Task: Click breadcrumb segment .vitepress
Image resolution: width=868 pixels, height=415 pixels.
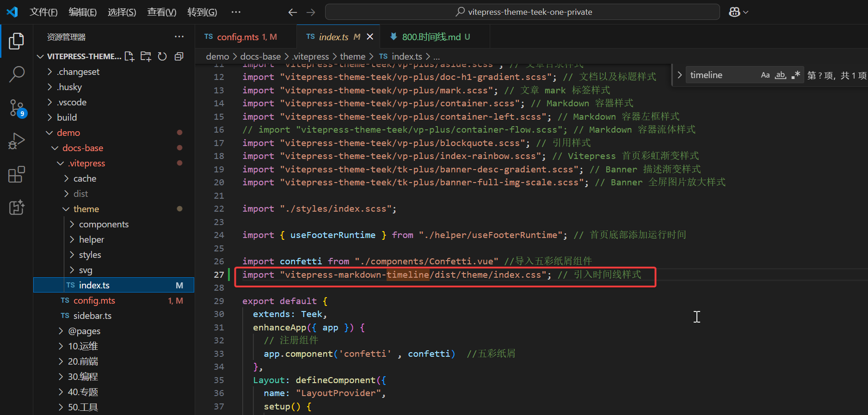Action: [x=310, y=56]
